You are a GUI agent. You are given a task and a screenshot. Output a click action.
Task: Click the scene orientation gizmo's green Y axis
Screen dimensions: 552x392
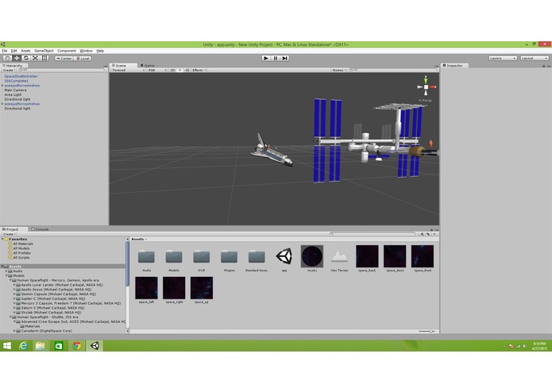coord(426,79)
